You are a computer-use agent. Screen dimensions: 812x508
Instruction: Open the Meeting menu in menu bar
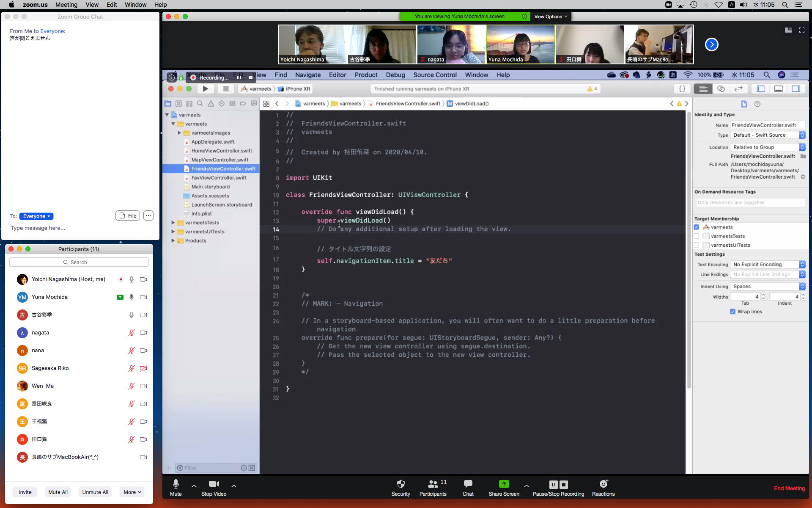pos(66,5)
